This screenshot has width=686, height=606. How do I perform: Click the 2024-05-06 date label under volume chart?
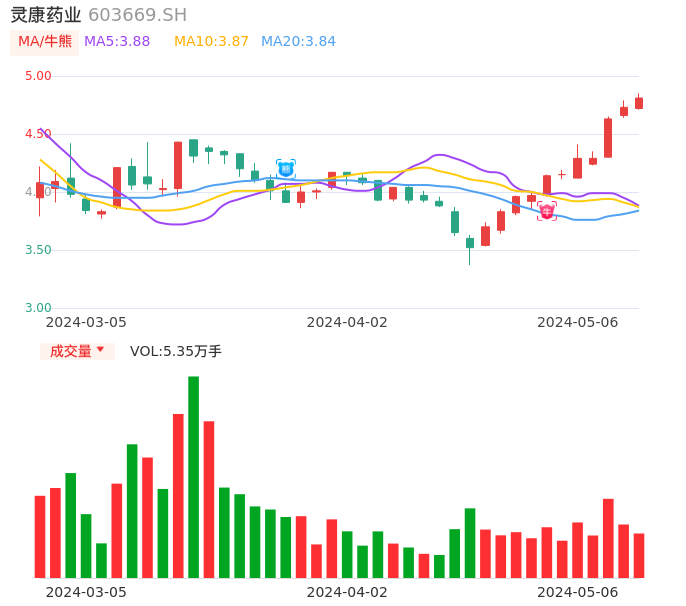tap(577, 592)
